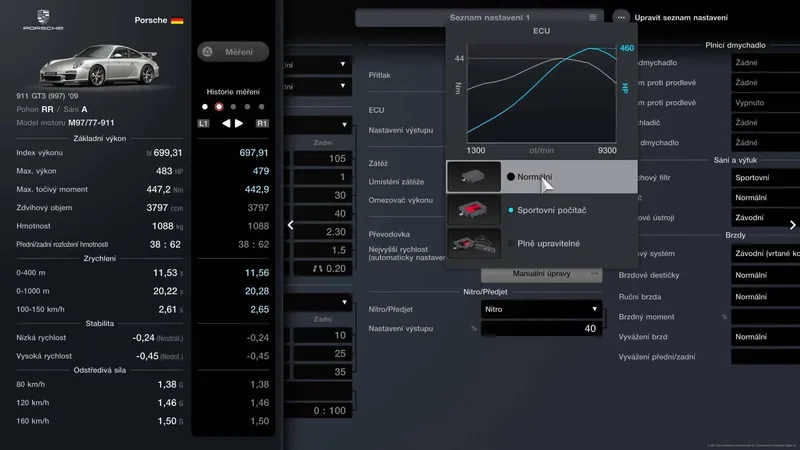Open the second partially hidden dropdown arrow
The image size is (800, 450).
[343, 86]
